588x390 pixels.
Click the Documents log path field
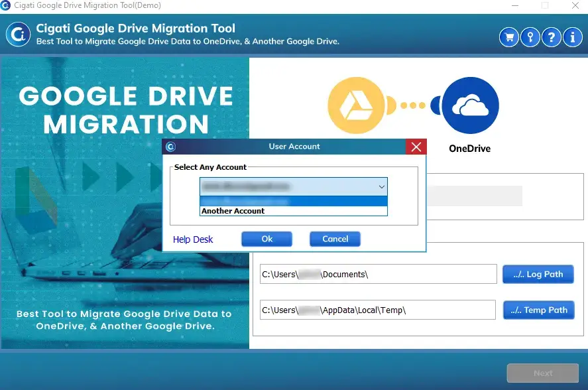click(x=378, y=275)
